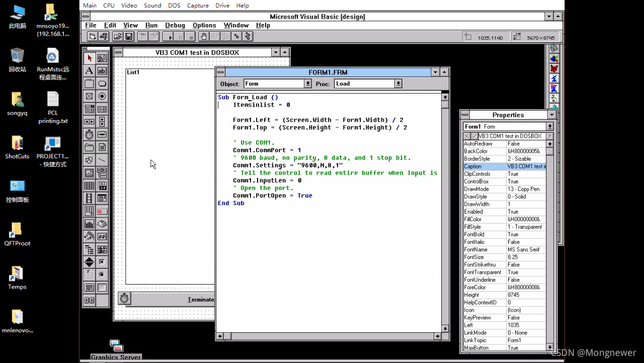Click the Save Project floppy disk icon
Image resolution: width=644 pixels, height=363 pixels.
(129, 36)
